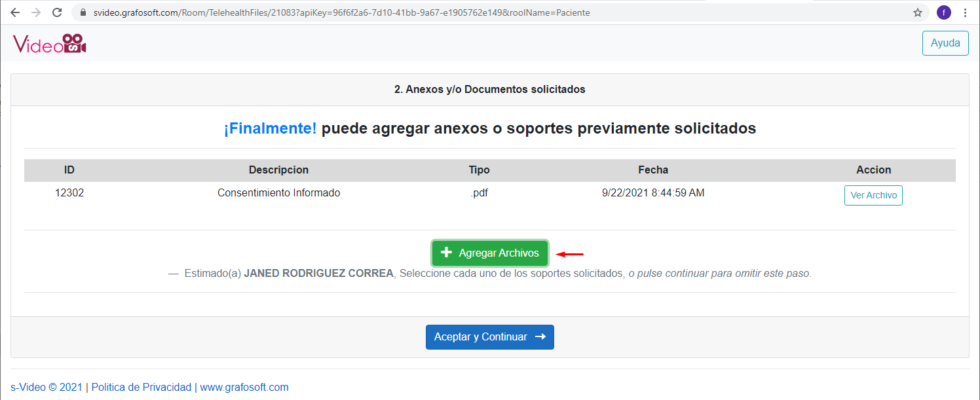This screenshot has width=980, height=400.
Task: Open the s-Video © 2021 footer link
Action: coord(46,387)
